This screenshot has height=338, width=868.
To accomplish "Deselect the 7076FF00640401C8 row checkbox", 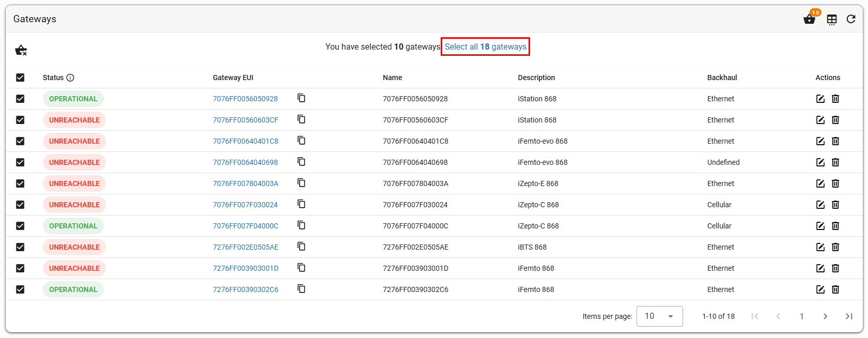I will 20,141.
